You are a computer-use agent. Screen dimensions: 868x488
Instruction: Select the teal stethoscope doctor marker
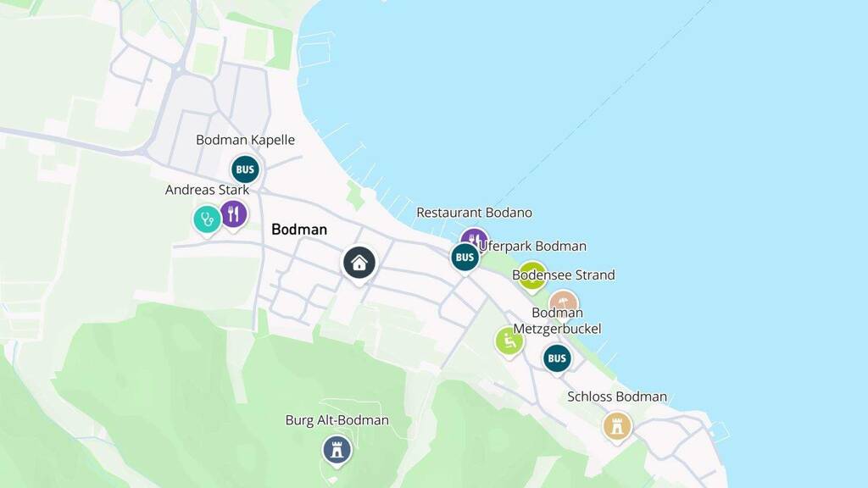coord(207,219)
